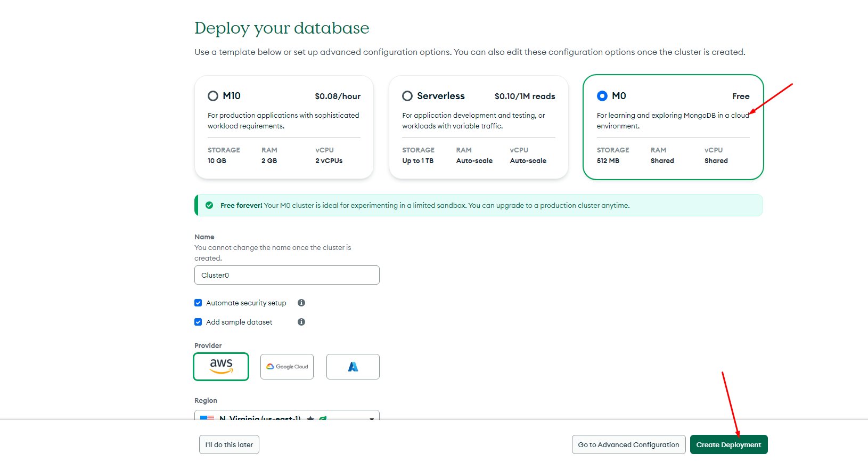This screenshot has width=868, height=461.
Task: Click I'll do this later button
Action: point(229,444)
